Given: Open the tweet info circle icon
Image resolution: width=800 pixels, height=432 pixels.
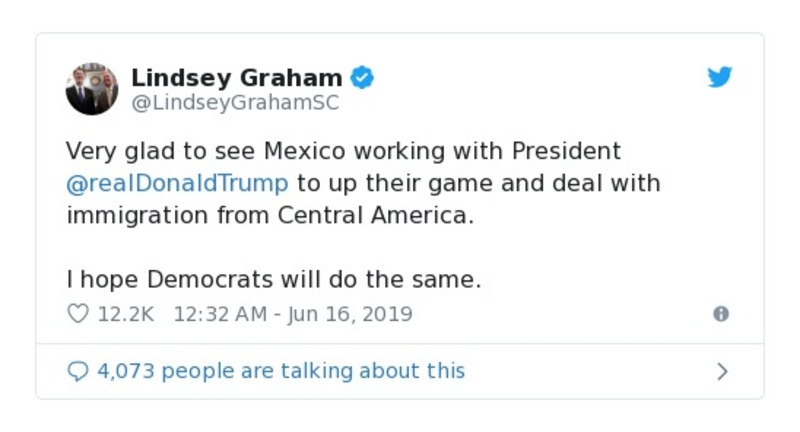Looking at the screenshot, I should point(720,314).
